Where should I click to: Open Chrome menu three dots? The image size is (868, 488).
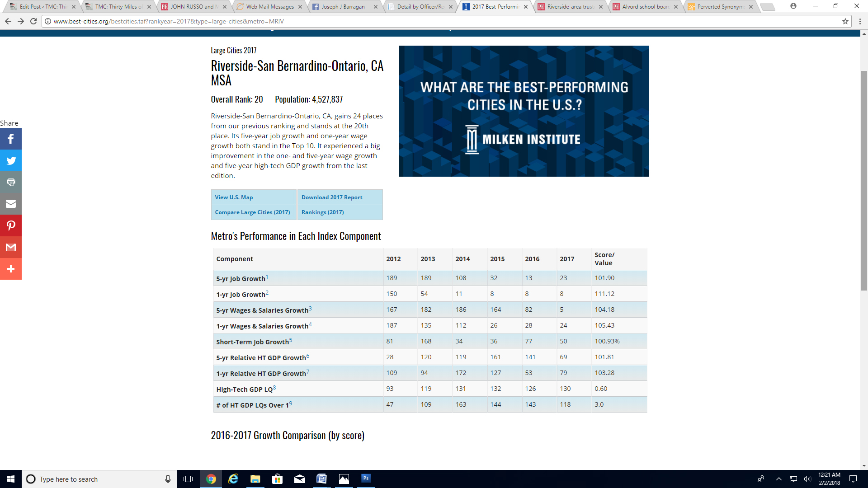[860, 21]
